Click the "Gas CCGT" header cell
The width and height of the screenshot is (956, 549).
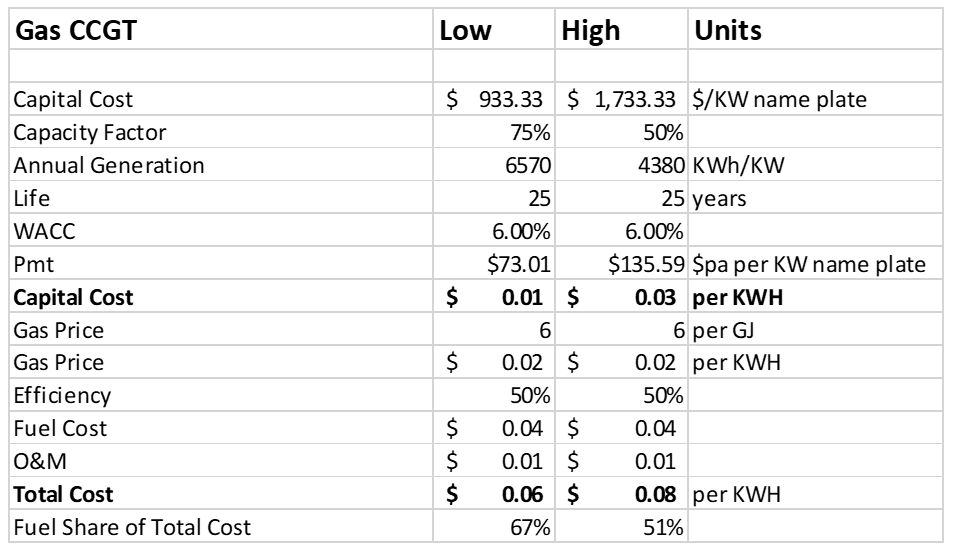point(75,32)
